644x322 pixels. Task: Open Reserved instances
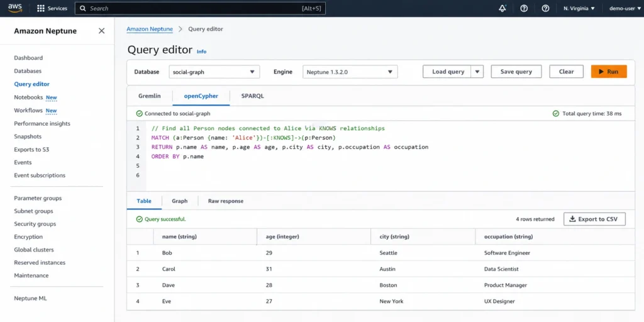pyautogui.click(x=40, y=262)
